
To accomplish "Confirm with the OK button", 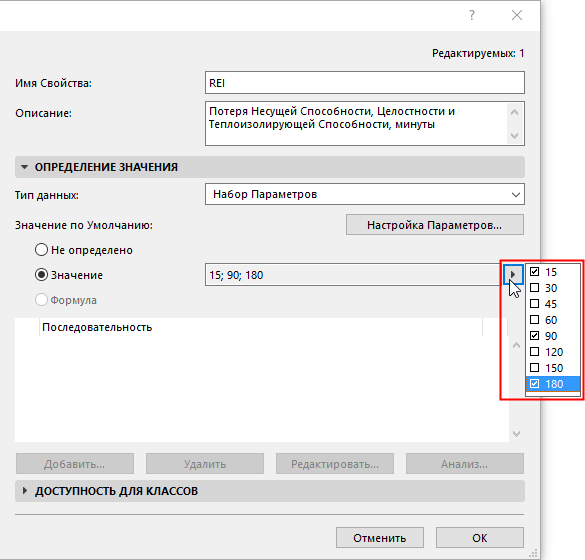I will pos(480,538).
